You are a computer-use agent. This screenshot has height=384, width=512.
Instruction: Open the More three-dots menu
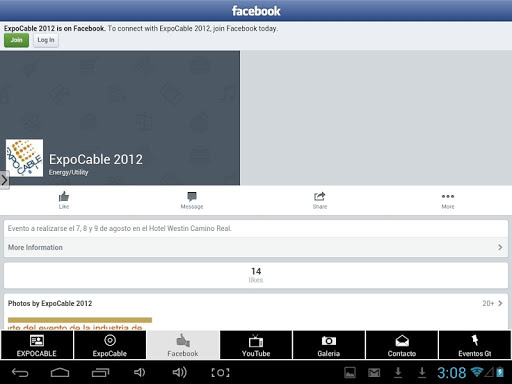(x=448, y=196)
